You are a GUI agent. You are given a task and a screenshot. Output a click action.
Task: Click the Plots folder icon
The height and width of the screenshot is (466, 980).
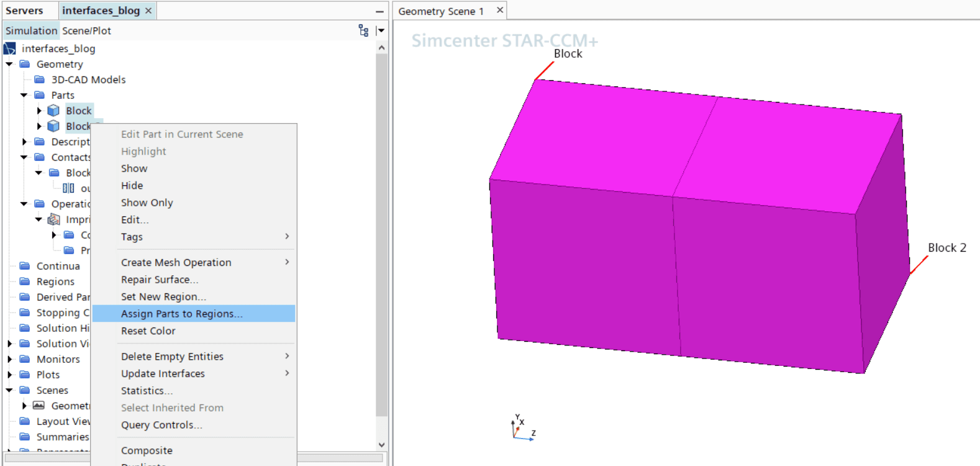pyautogui.click(x=25, y=375)
